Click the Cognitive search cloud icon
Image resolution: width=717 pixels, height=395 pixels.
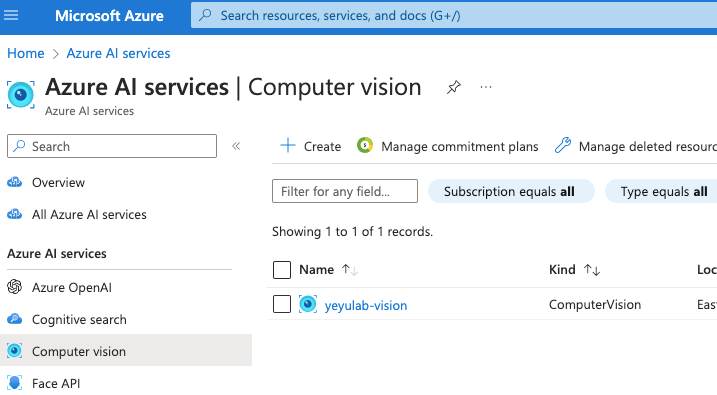(x=15, y=319)
